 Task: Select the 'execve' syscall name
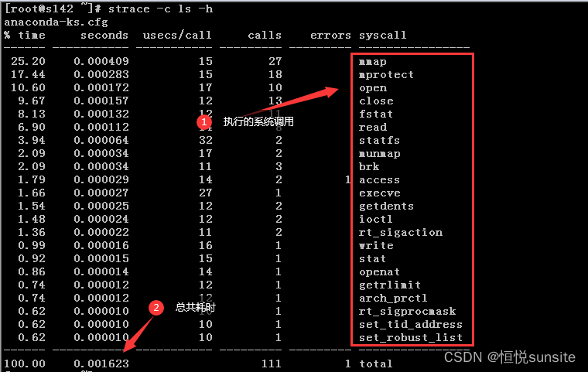(380, 193)
